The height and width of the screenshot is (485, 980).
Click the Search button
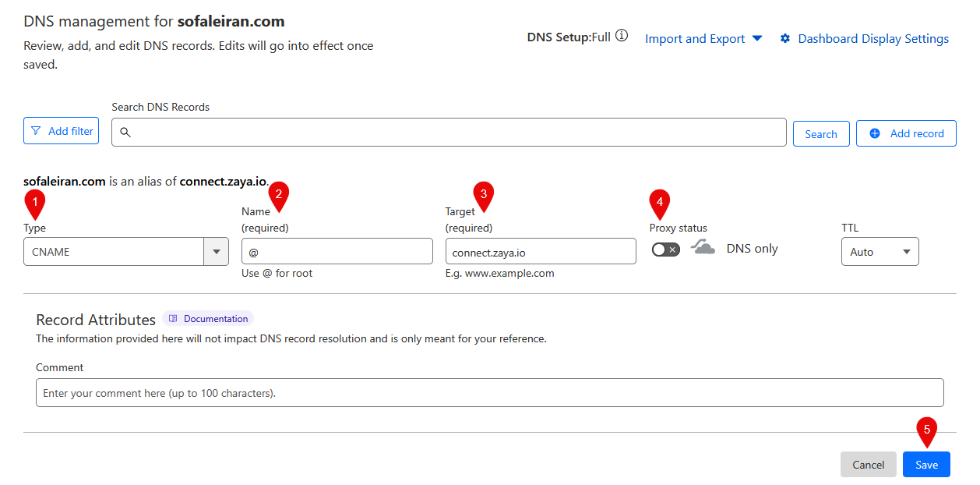(x=820, y=134)
